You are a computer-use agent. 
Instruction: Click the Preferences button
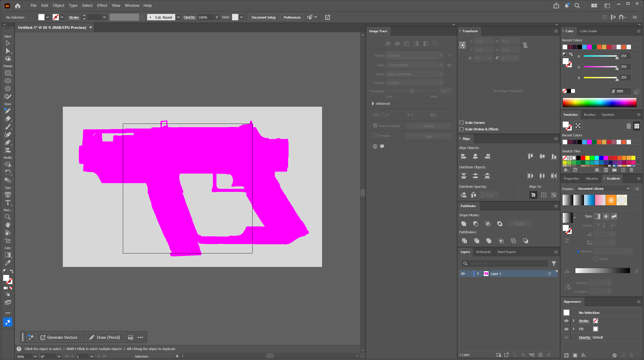tap(292, 17)
